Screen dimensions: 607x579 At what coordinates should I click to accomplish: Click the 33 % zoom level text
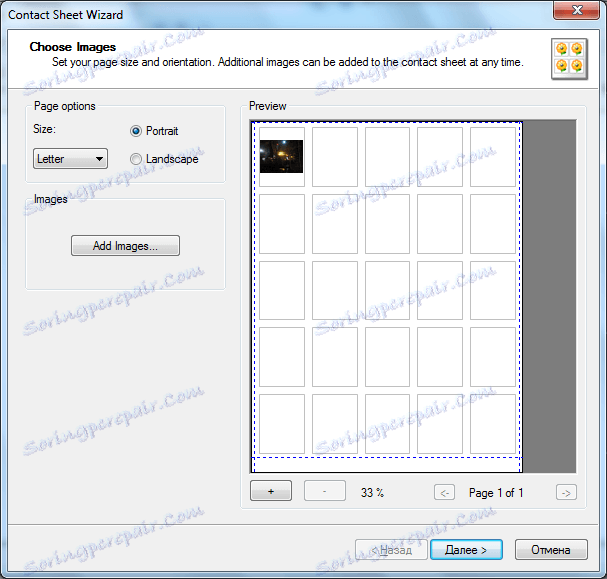pos(372,493)
